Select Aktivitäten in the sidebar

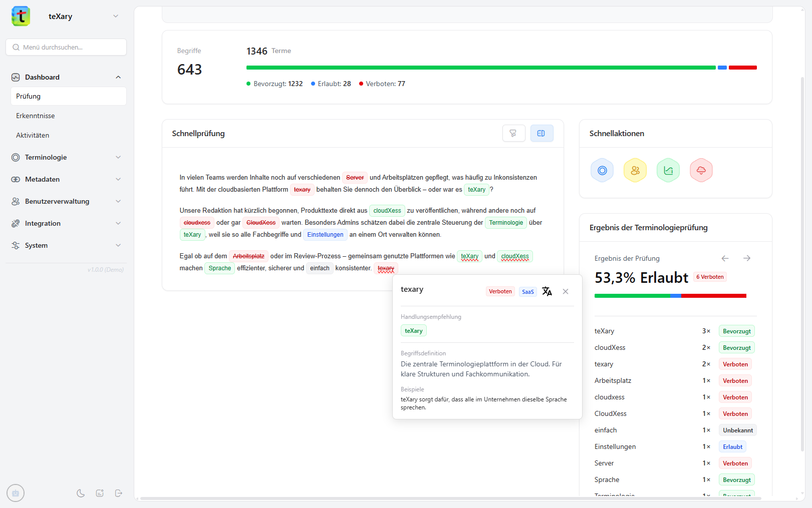(33, 135)
